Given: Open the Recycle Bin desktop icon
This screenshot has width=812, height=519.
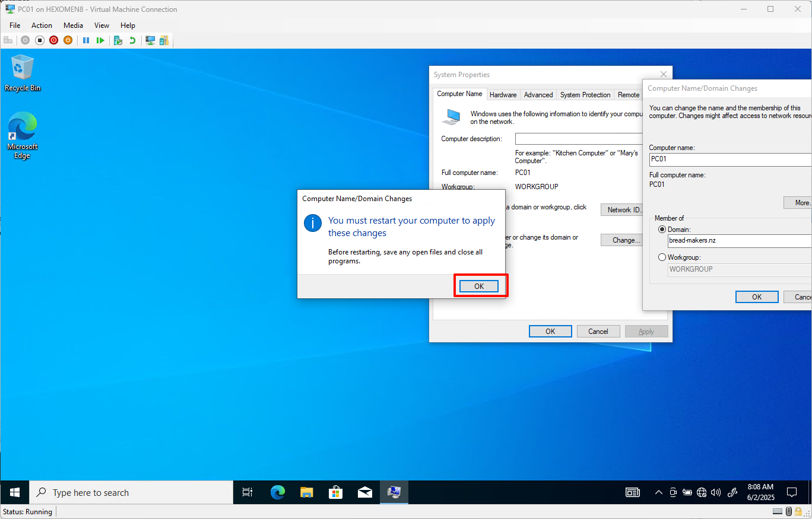Looking at the screenshot, I should 23,72.
